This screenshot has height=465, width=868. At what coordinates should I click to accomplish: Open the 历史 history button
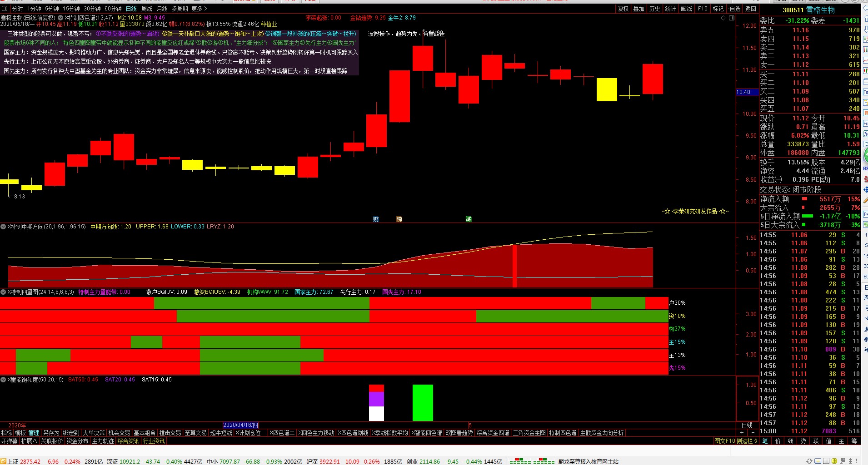pos(654,9)
